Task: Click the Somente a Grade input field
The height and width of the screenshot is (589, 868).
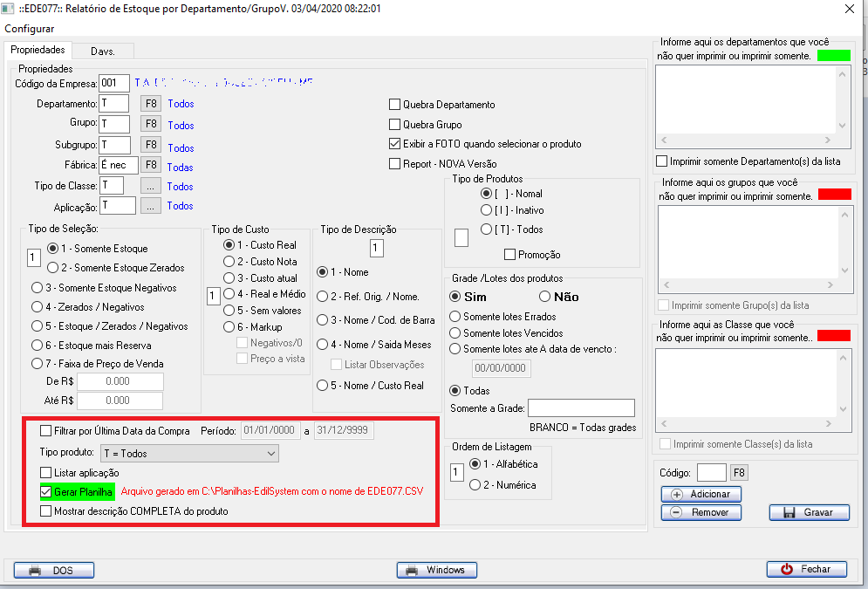Action: coord(581,408)
